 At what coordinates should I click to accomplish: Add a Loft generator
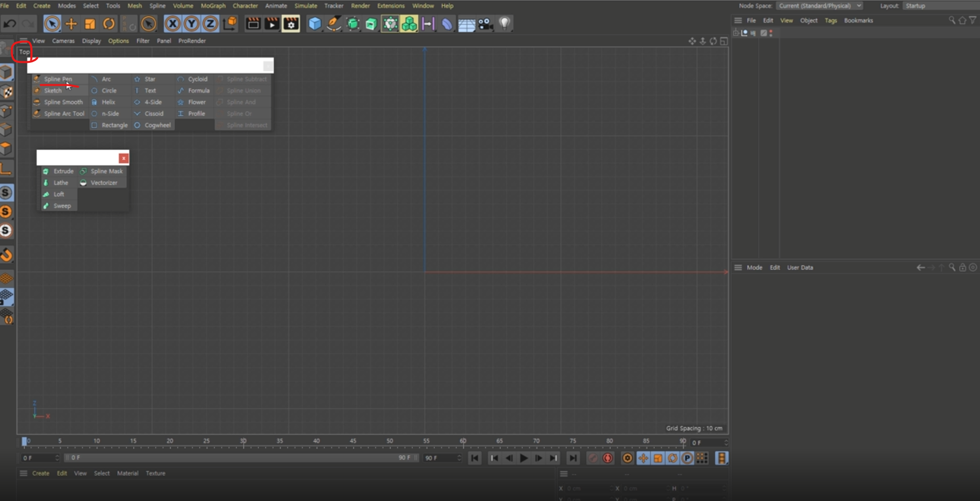click(x=59, y=194)
